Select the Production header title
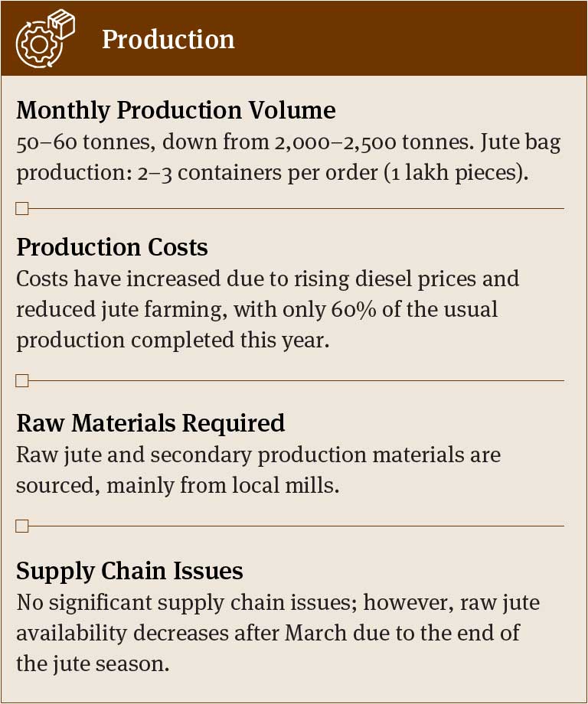The image size is (588, 704). pyautogui.click(x=168, y=39)
